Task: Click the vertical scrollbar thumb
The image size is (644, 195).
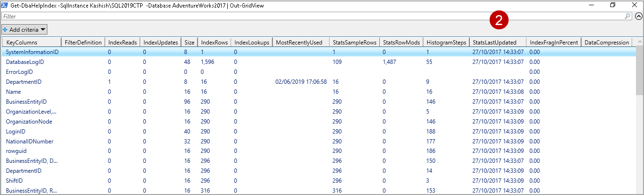Action: 639,71
